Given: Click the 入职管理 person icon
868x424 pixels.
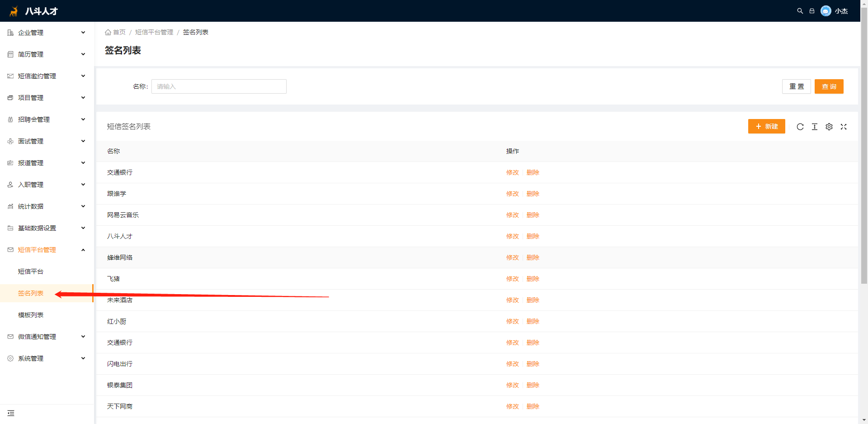Looking at the screenshot, I should click(x=10, y=185).
